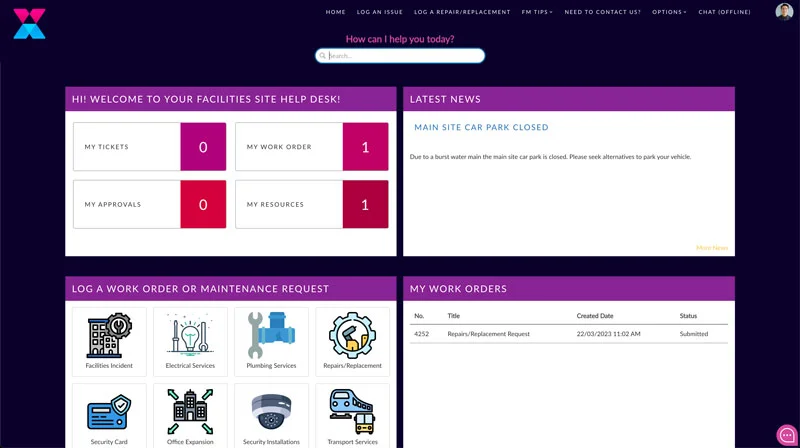
Task: Expand the Options dropdown menu
Action: 669,12
